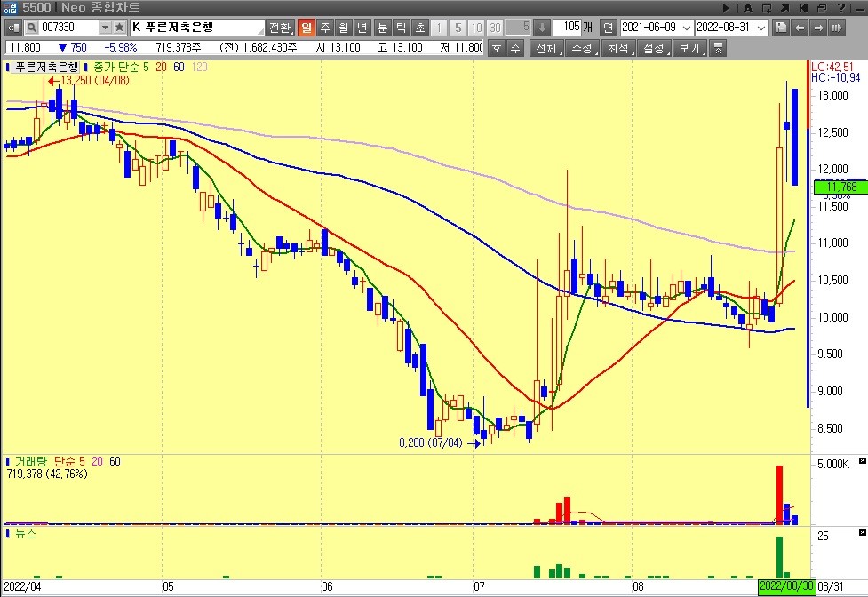Screen dimensions: 868x597
Task: Collapse the side panel with the double-arrow icon
Action: click(13, 28)
